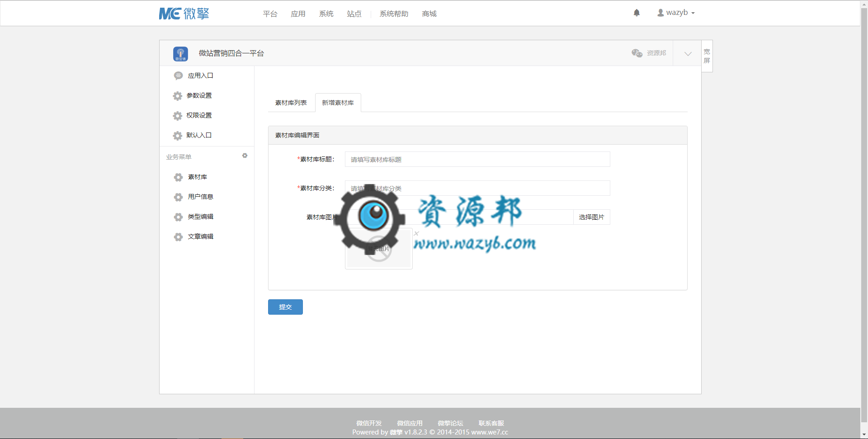
Task: Go to 素材库 in the sidebar menu
Action: 198,177
